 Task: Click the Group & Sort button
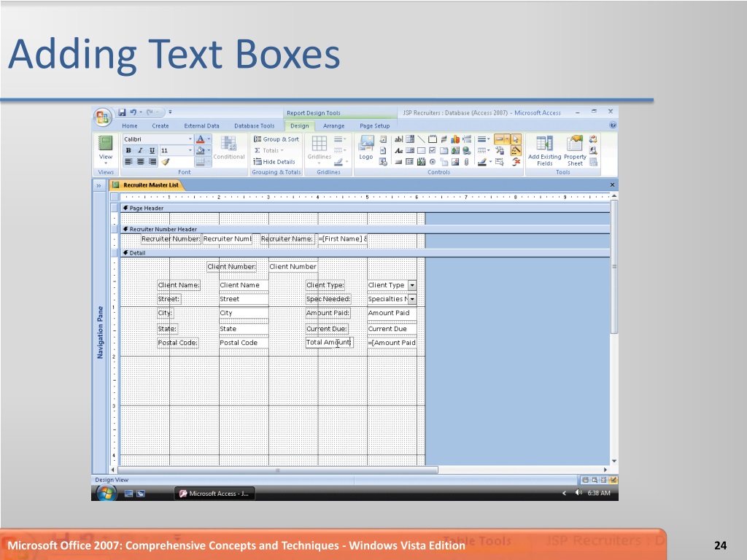(276, 139)
